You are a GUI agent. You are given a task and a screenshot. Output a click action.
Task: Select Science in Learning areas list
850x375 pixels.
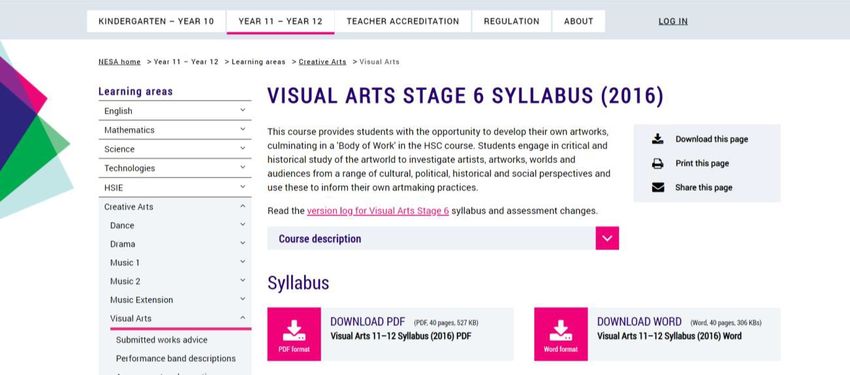(119, 149)
